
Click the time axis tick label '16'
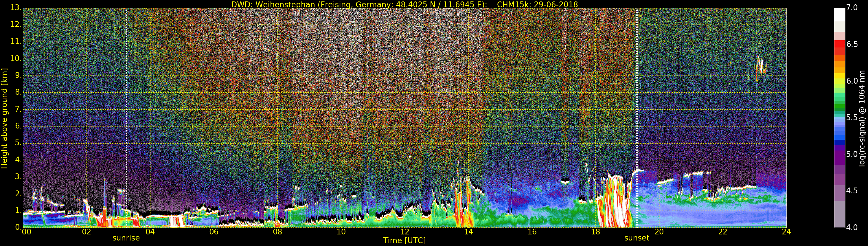point(532,232)
